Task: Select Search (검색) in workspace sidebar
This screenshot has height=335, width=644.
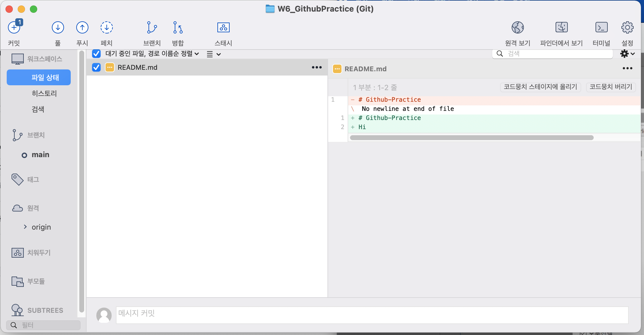Action: tap(38, 109)
